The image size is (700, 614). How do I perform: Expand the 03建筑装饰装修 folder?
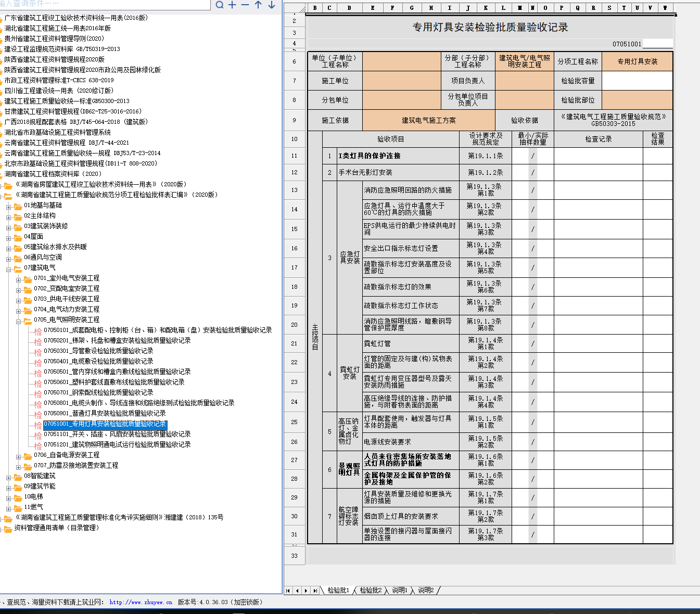coord(8,227)
